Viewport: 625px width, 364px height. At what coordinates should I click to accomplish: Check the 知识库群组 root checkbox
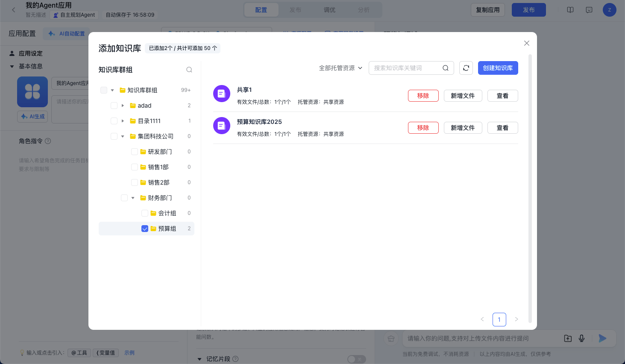(x=104, y=90)
